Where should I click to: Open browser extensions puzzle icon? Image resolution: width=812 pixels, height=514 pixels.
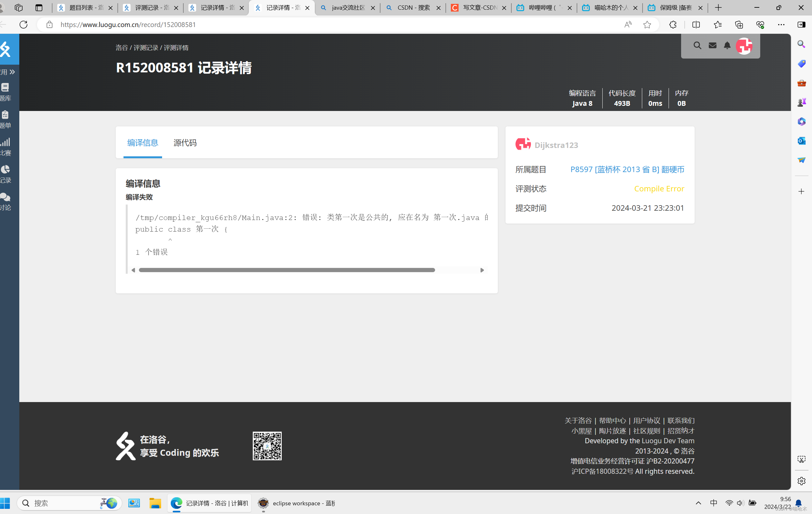tap(673, 25)
